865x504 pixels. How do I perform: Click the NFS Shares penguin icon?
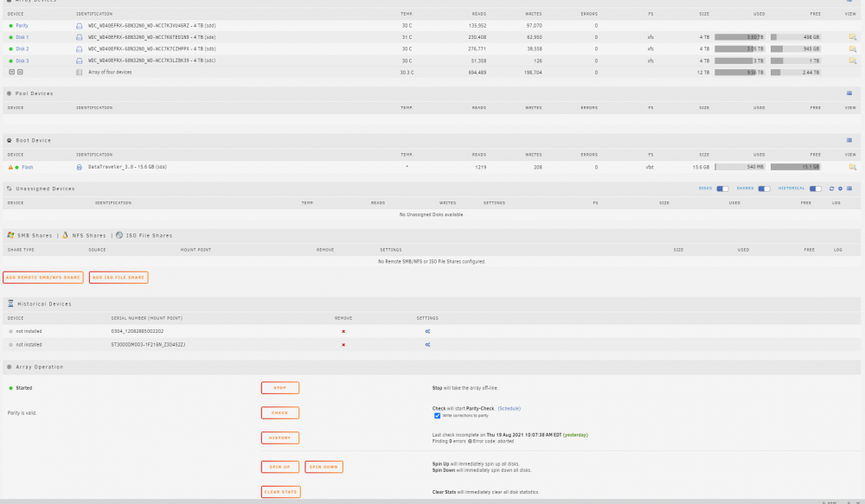[x=65, y=235]
